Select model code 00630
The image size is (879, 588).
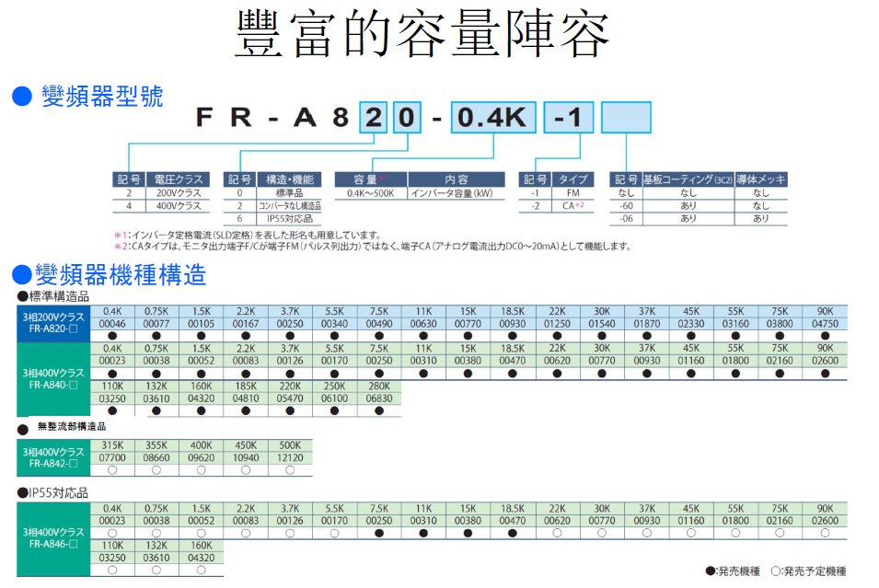tap(423, 324)
